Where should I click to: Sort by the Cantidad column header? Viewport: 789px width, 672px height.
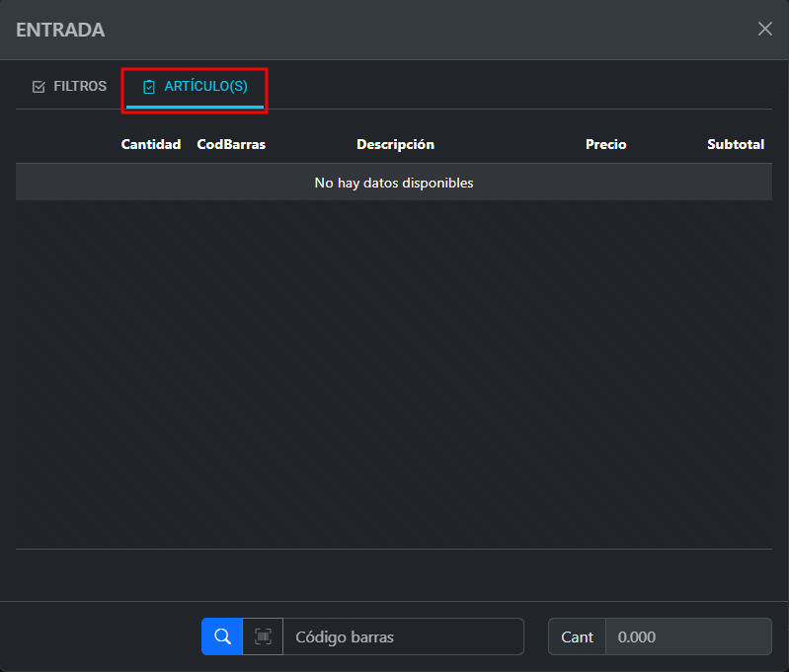pos(151,144)
